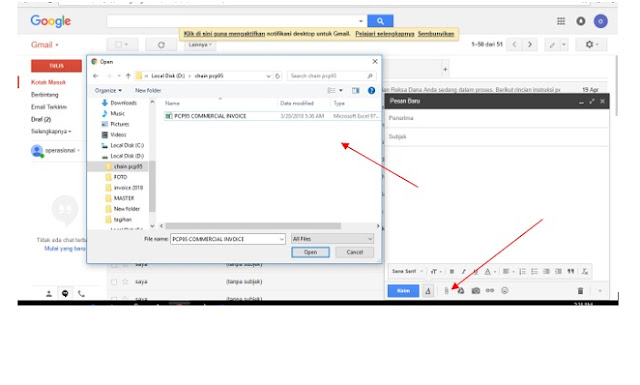Open the contacts tab icon
The image size is (640, 385).
[49, 294]
